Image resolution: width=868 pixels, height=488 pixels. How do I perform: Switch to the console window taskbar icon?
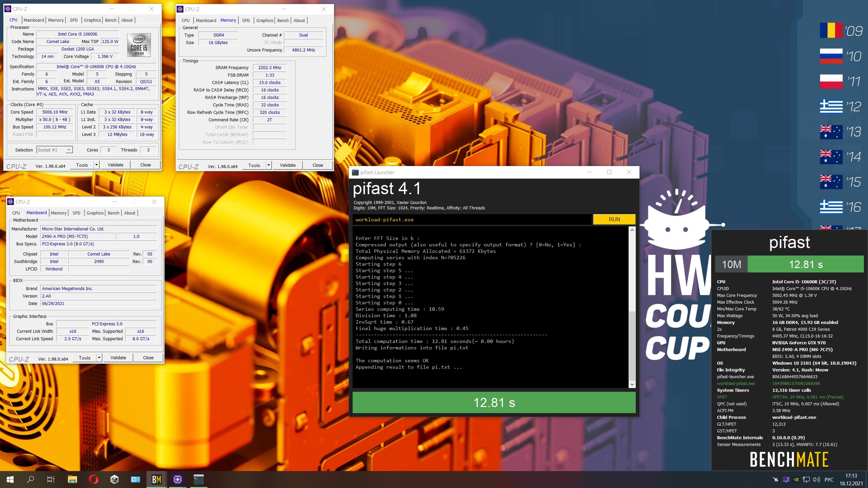click(x=199, y=480)
